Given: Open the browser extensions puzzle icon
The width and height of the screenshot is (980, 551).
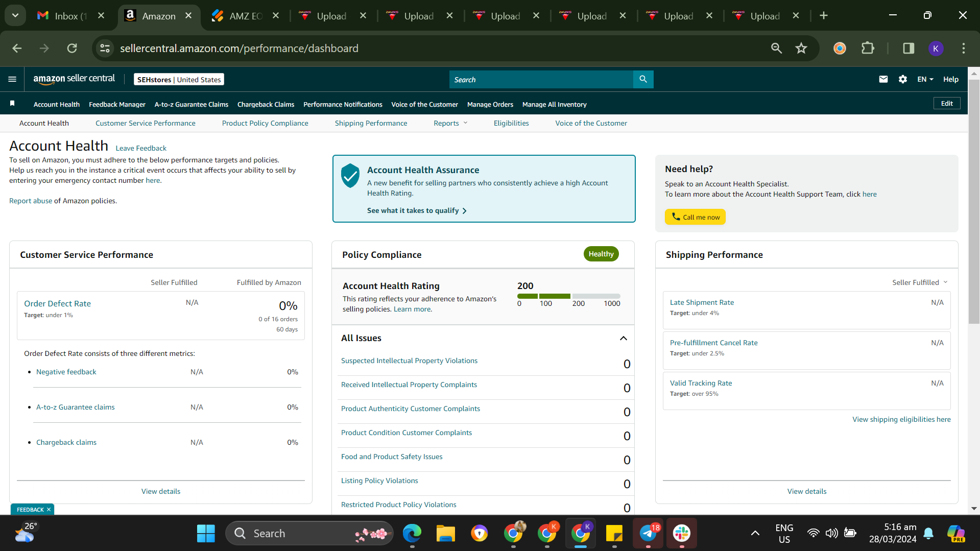Looking at the screenshot, I should (868, 49).
